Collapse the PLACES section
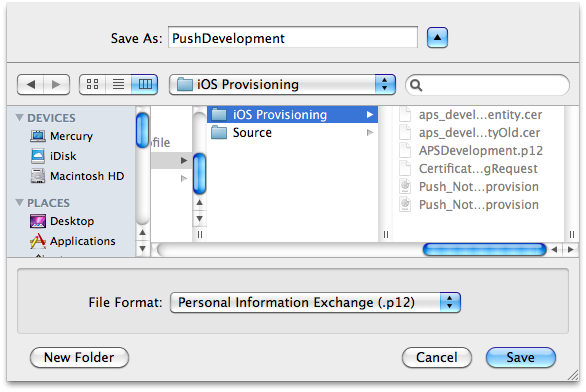Image resolution: width=586 pixels, height=392 pixels. [x=19, y=203]
